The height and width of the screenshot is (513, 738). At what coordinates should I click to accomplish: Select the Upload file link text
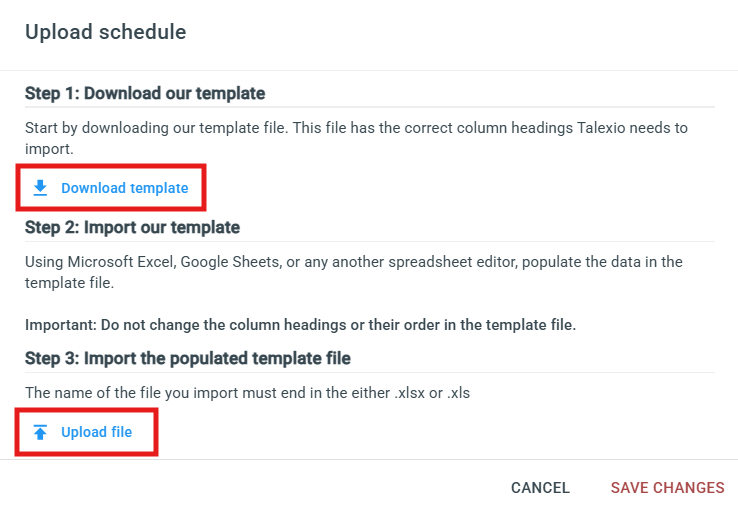tap(96, 432)
